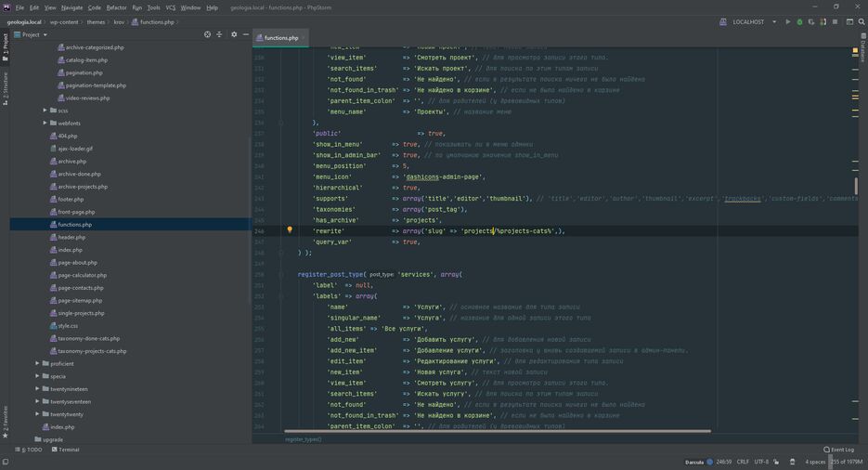Screen dimensions: 868x470
Task: Click the yellow intention lightbulb on rewrite line
Action: (290, 229)
